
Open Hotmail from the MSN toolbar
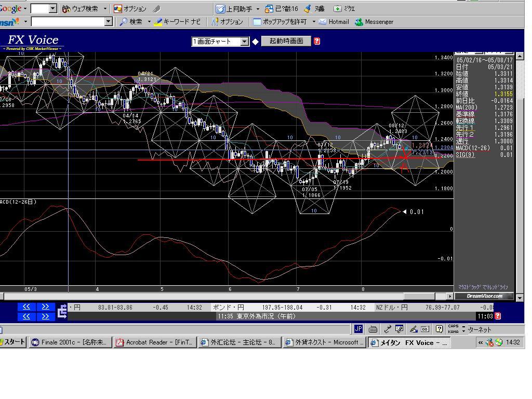[x=334, y=22]
